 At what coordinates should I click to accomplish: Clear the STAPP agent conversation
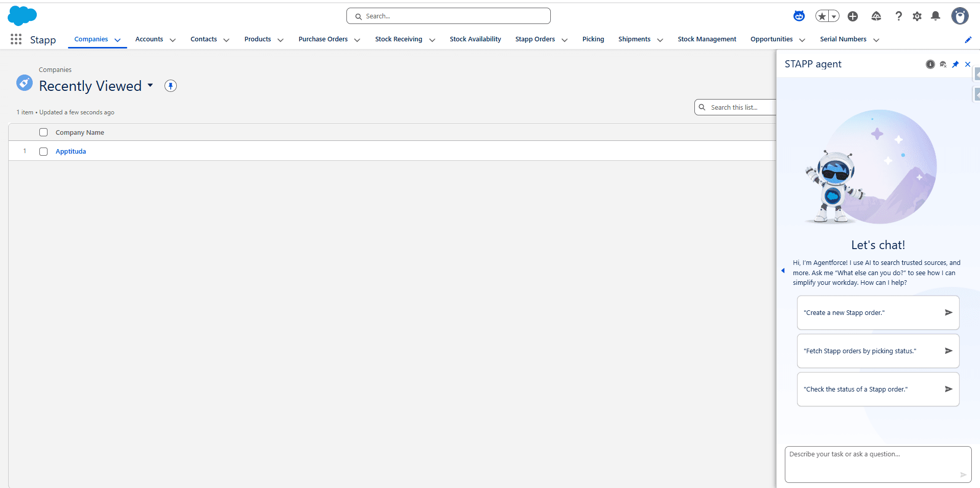tap(943, 64)
